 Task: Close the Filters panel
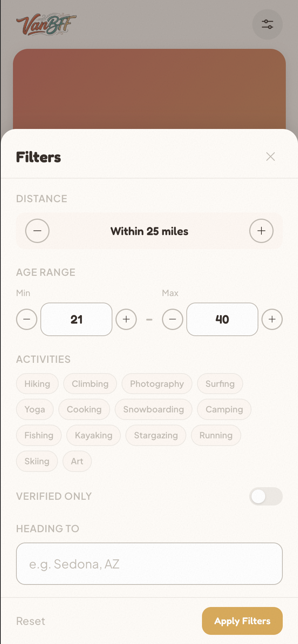tap(271, 156)
